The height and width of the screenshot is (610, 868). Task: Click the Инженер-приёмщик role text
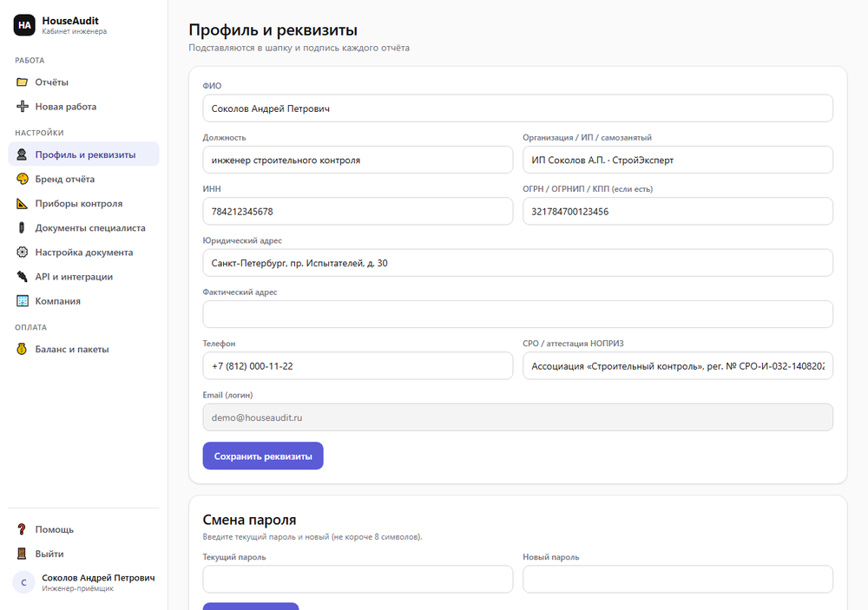pyautogui.click(x=77, y=588)
